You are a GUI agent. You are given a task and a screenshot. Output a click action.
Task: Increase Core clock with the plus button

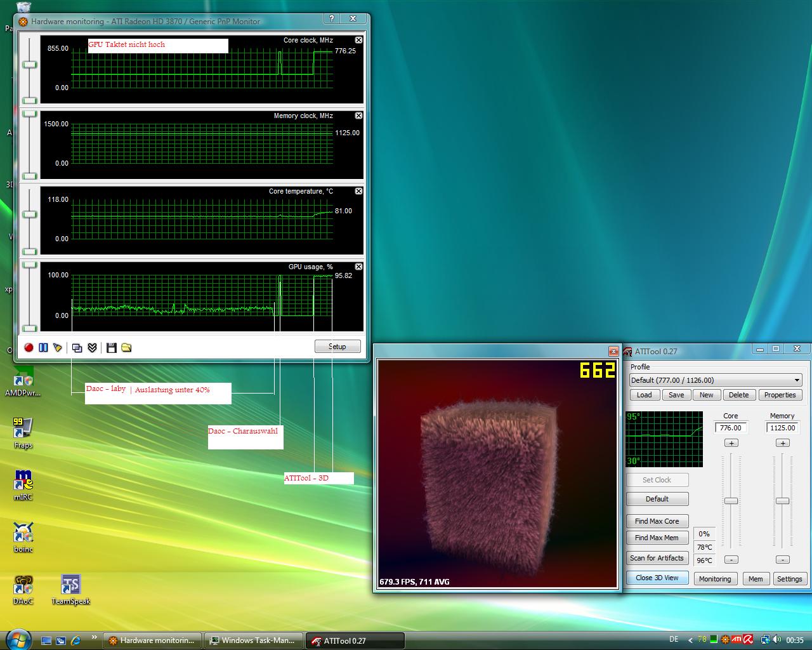coord(731,443)
